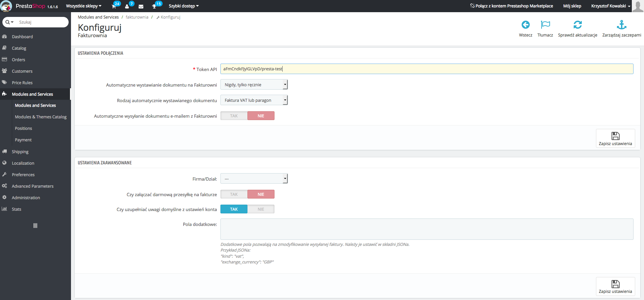644x300 pixels.
Task: Open the customer notifications person icon
Action: (127, 6)
